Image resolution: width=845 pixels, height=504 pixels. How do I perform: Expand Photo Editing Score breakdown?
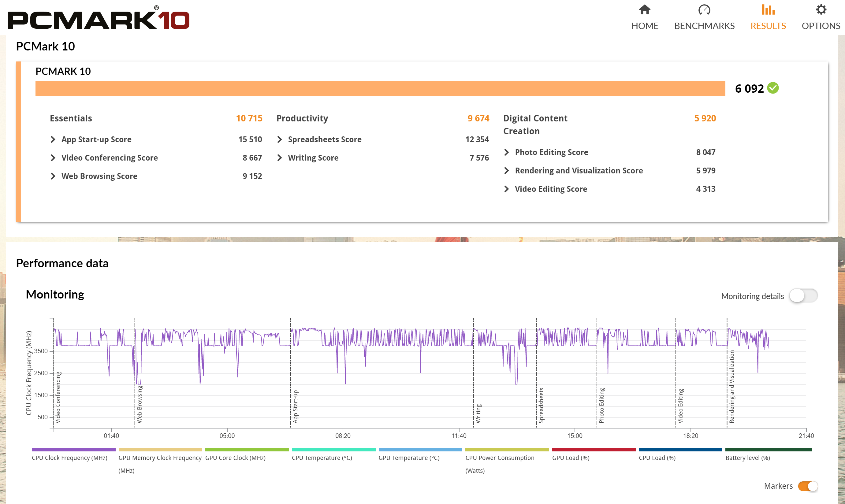pos(507,152)
